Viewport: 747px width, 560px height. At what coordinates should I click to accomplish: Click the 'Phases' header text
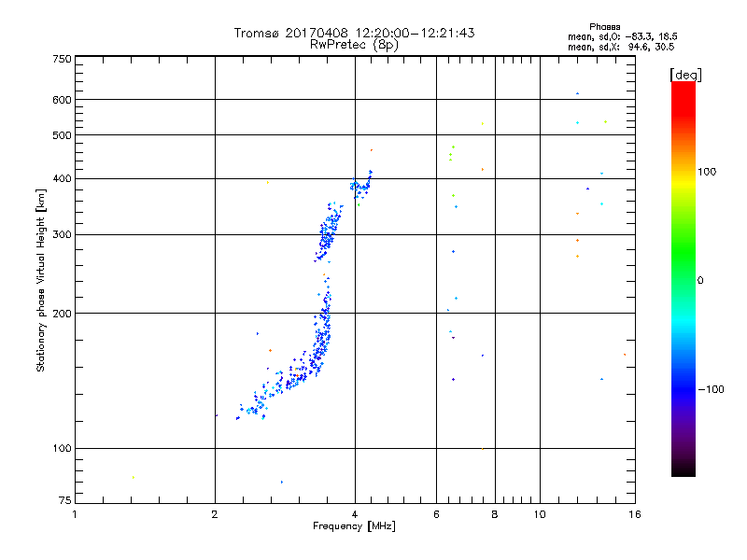(604, 27)
